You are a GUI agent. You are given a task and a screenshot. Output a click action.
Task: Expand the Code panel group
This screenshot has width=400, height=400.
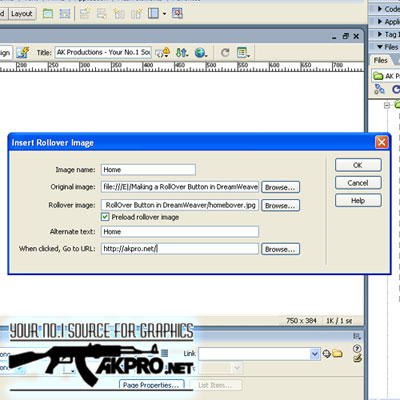[387, 9]
